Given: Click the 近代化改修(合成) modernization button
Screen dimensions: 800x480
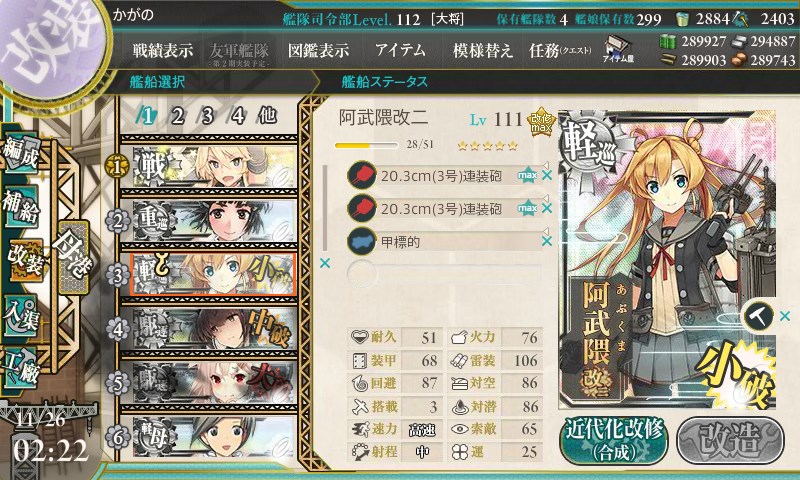Looking at the screenshot, I should [614, 440].
